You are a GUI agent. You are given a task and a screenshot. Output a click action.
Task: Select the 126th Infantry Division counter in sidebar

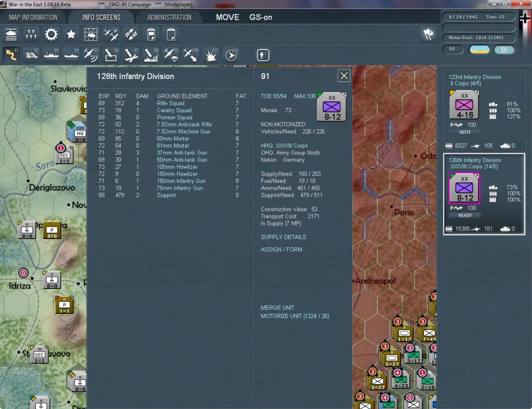point(464,188)
